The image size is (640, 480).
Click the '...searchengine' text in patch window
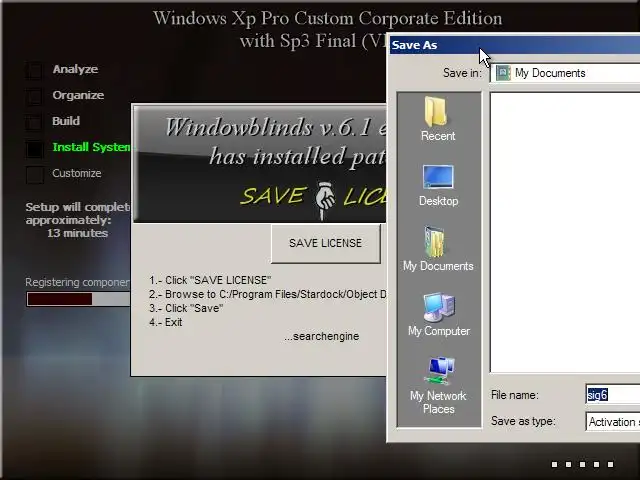pos(322,336)
